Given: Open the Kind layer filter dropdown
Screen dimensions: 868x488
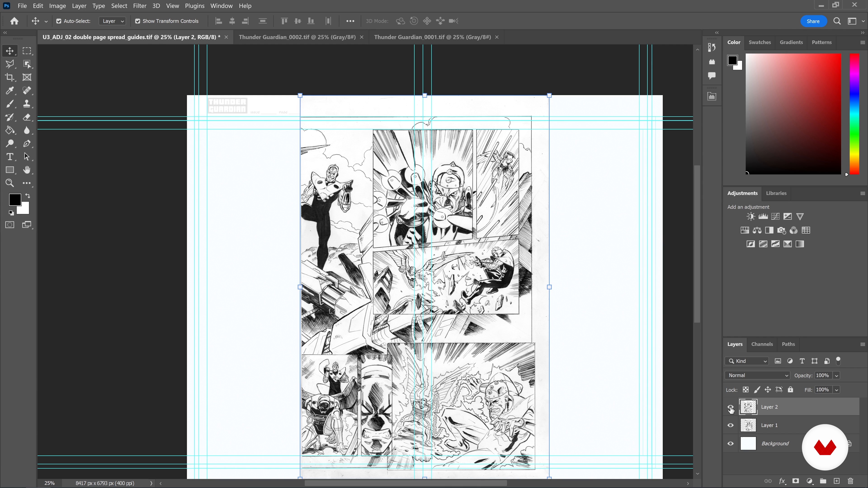Looking at the screenshot, I should [747, 361].
